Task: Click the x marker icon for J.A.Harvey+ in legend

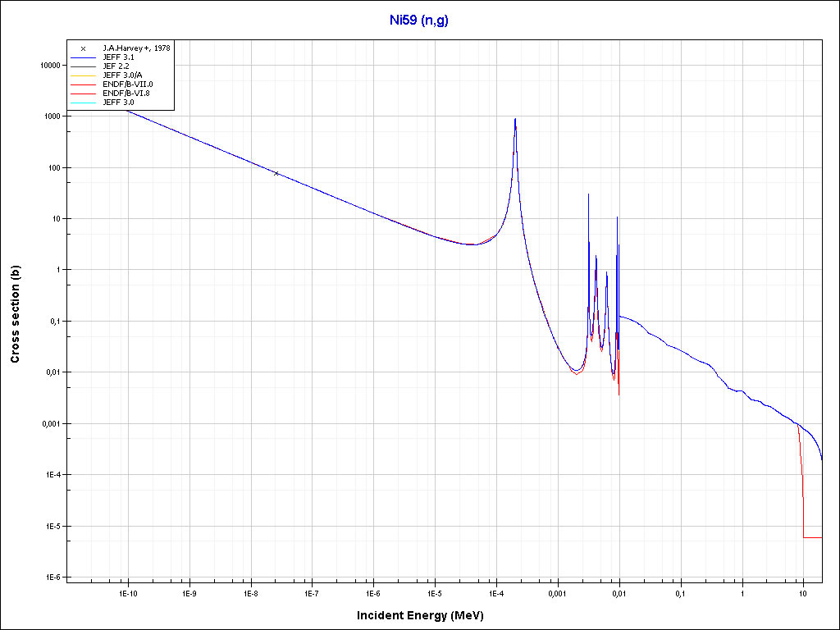Action: tap(83, 48)
